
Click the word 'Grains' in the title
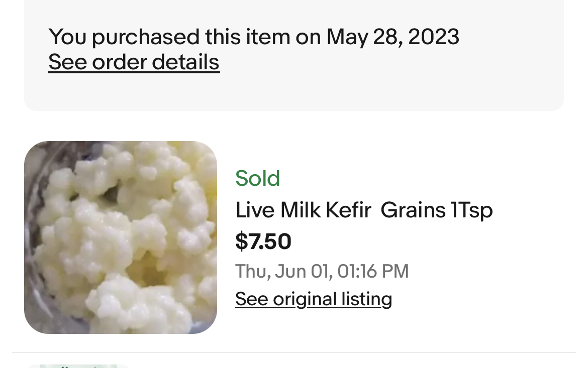(413, 210)
